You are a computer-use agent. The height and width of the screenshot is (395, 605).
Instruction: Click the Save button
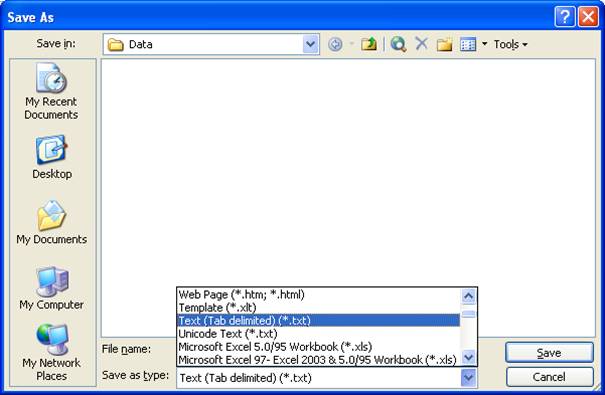pos(549,353)
